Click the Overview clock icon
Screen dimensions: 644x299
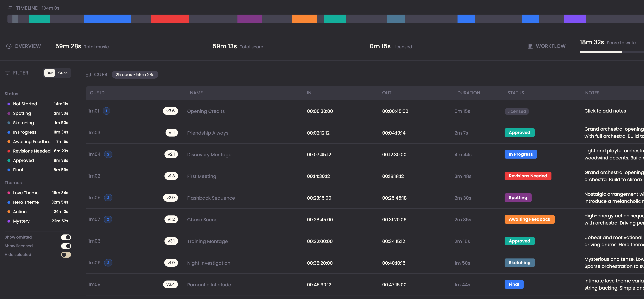pyautogui.click(x=9, y=46)
